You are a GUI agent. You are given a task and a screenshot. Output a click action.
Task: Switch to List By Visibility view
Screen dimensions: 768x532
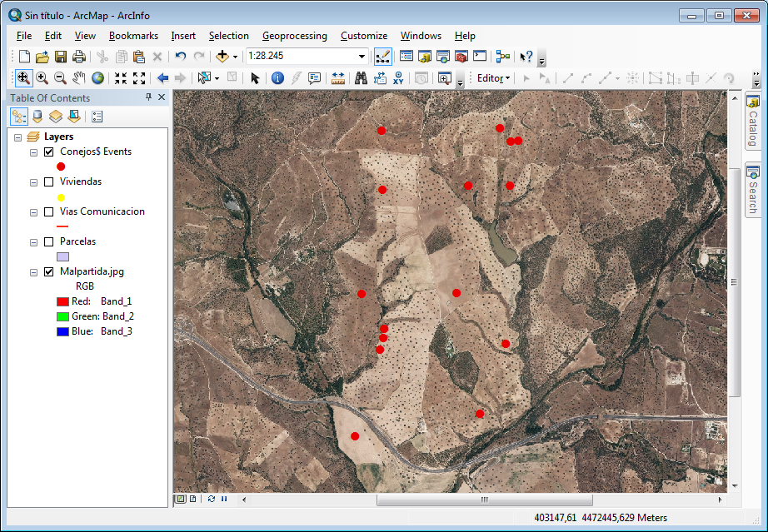(56, 117)
